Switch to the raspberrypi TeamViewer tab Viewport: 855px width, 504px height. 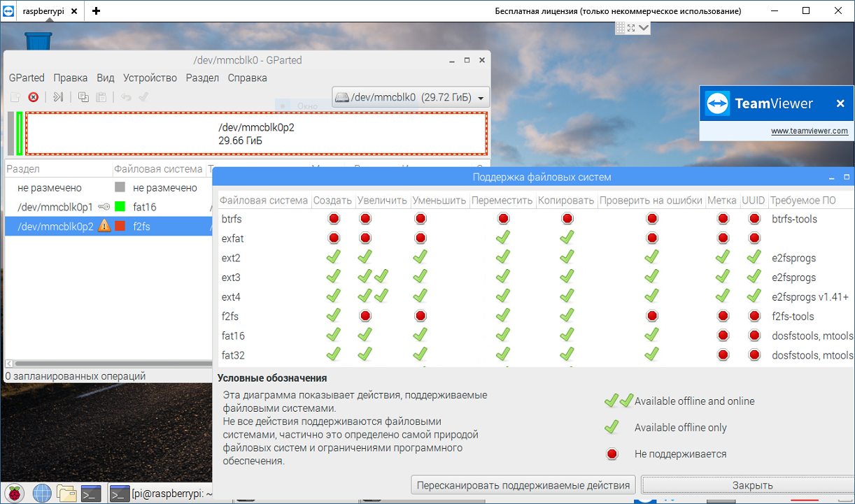click(42, 11)
